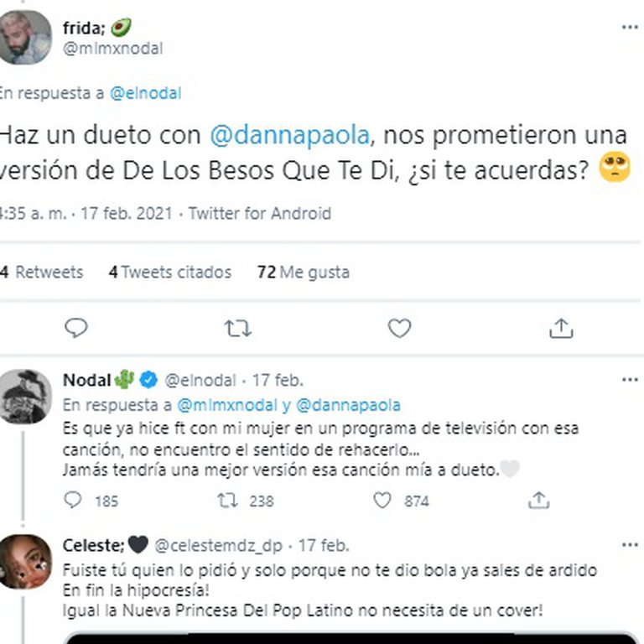The height and width of the screenshot is (644, 644).
Task: View the 72 Me gusta list
Action: pos(303,272)
